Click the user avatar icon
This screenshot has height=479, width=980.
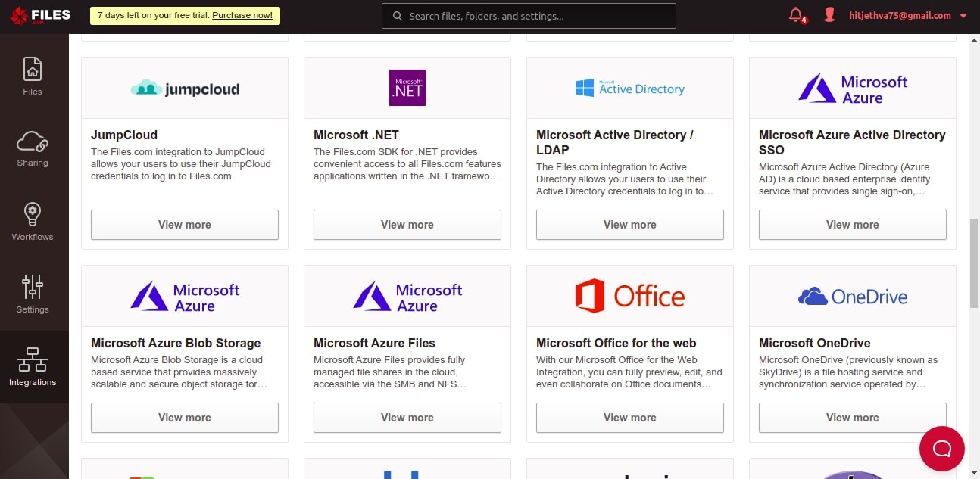tap(829, 14)
